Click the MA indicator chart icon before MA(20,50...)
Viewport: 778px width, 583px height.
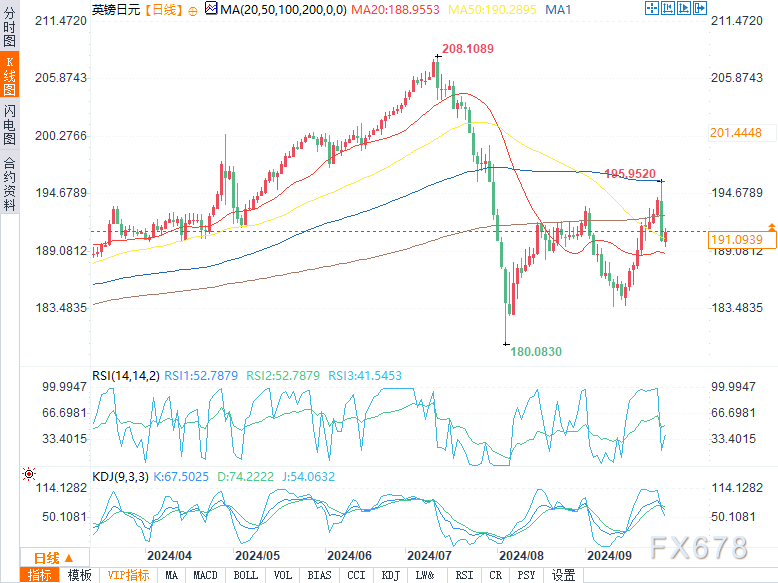click(211, 8)
